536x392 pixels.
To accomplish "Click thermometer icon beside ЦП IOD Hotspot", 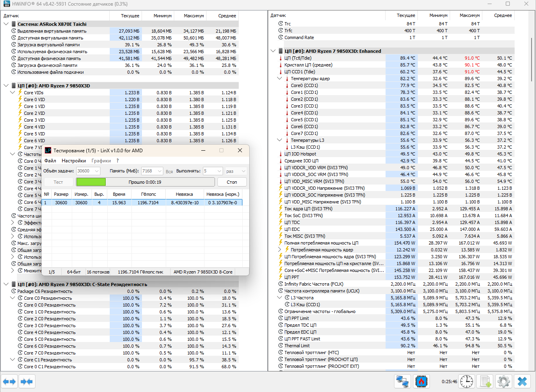I will pyautogui.click(x=281, y=154).
